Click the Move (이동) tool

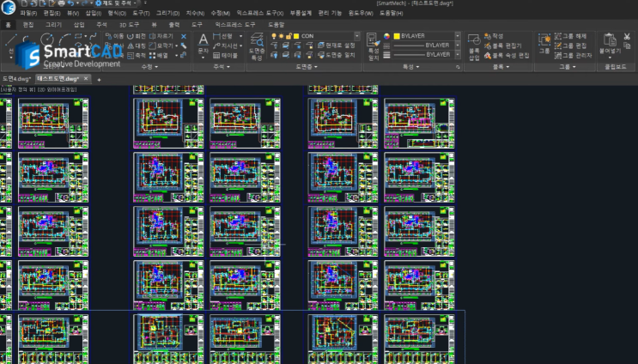coord(114,36)
